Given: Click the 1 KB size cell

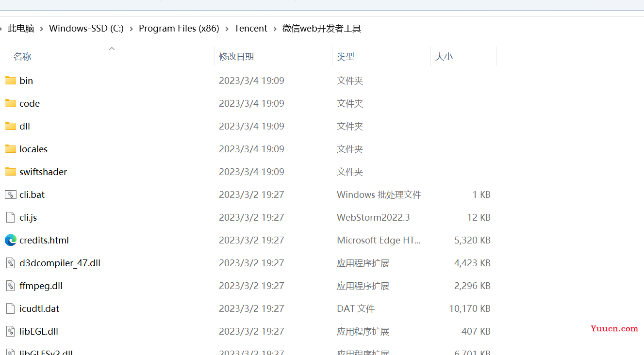Looking at the screenshot, I should coord(481,194).
